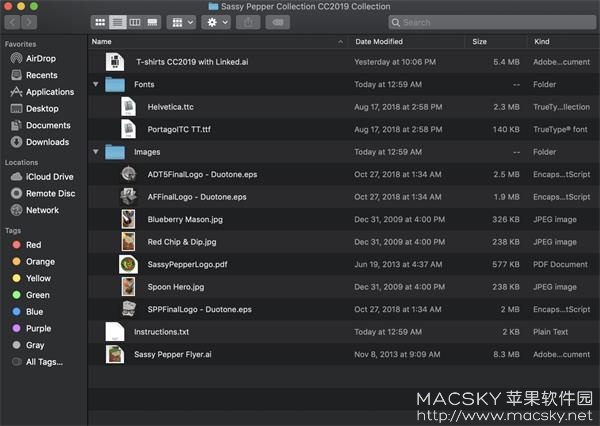The width and height of the screenshot is (600, 426).
Task: Switch to gallery view
Action: (152, 22)
